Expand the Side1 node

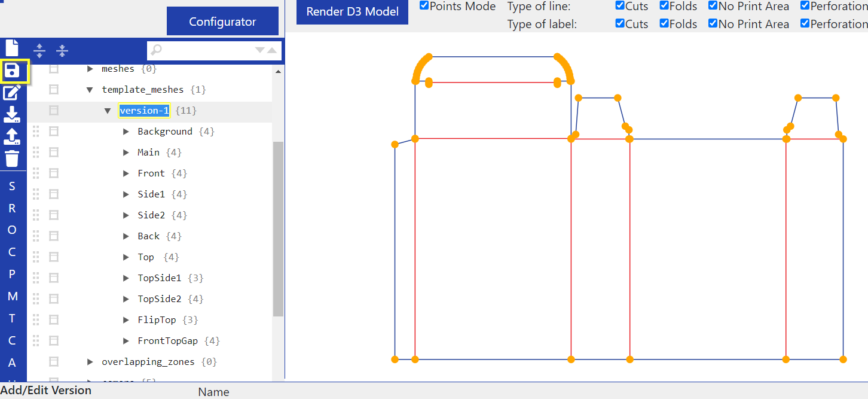pyautogui.click(x=126, y=194)
